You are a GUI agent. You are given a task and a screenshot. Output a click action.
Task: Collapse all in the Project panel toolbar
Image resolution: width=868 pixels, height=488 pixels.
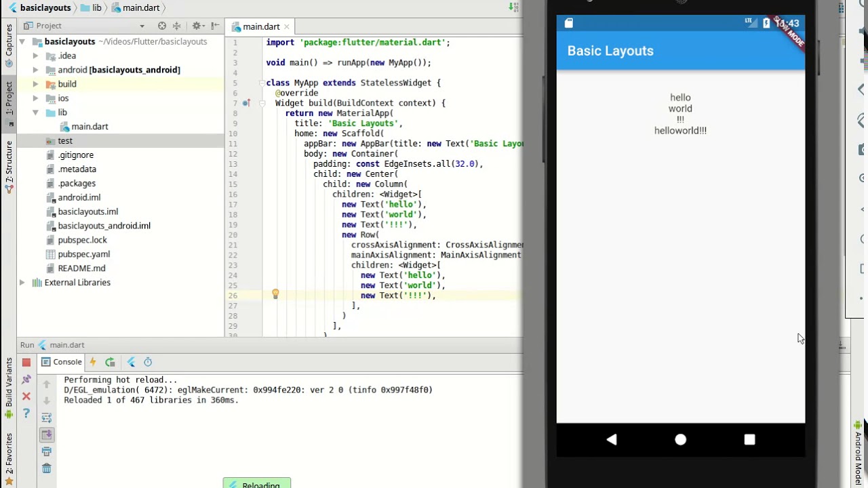[176, 26]
